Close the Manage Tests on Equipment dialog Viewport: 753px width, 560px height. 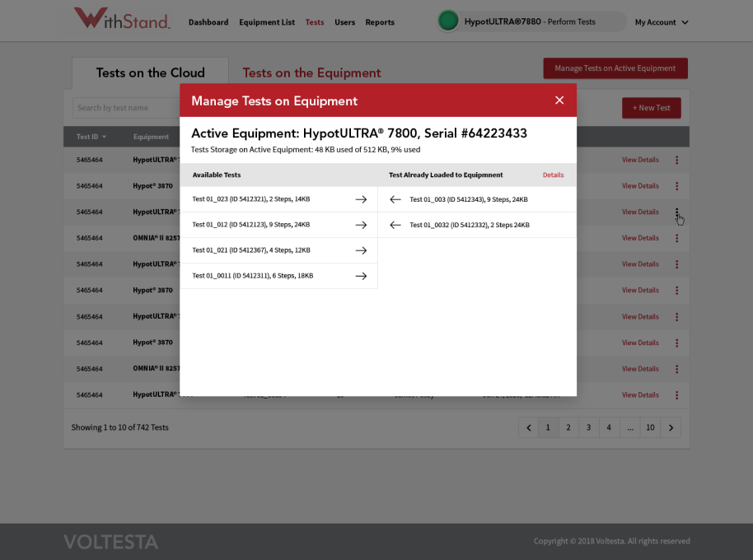tap(559, 100)
